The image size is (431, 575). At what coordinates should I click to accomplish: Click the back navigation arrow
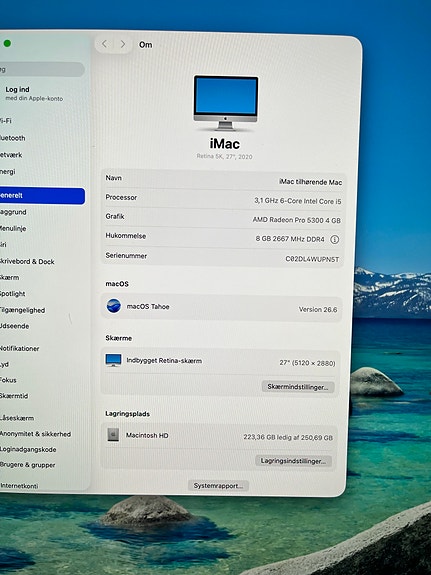tap(105, 44)
